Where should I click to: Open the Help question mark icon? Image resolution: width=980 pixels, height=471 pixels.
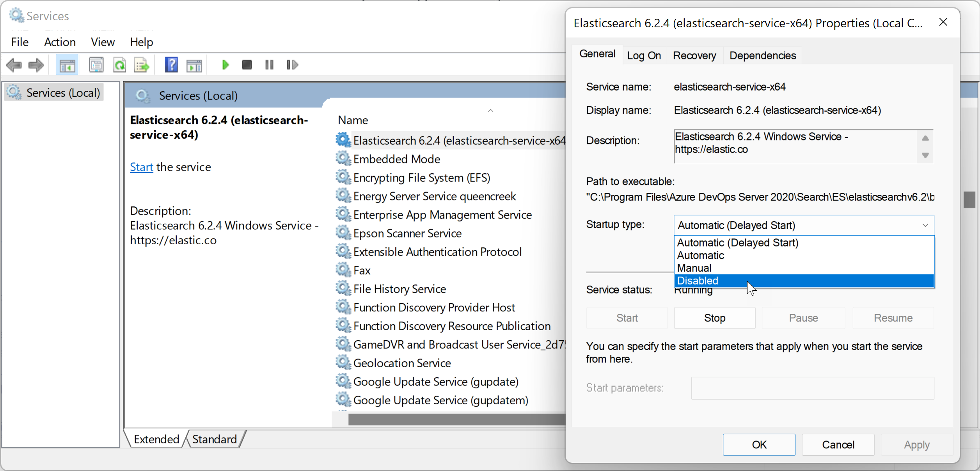coord(171,65)
